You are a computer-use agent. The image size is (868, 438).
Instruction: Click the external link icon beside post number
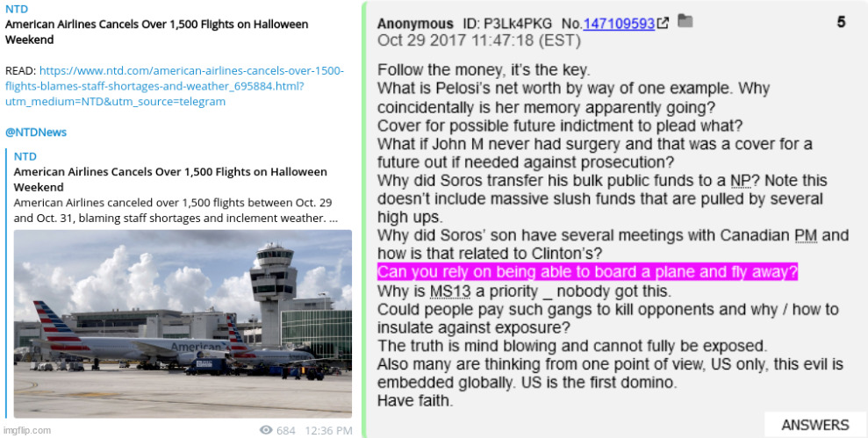point(664,23)
